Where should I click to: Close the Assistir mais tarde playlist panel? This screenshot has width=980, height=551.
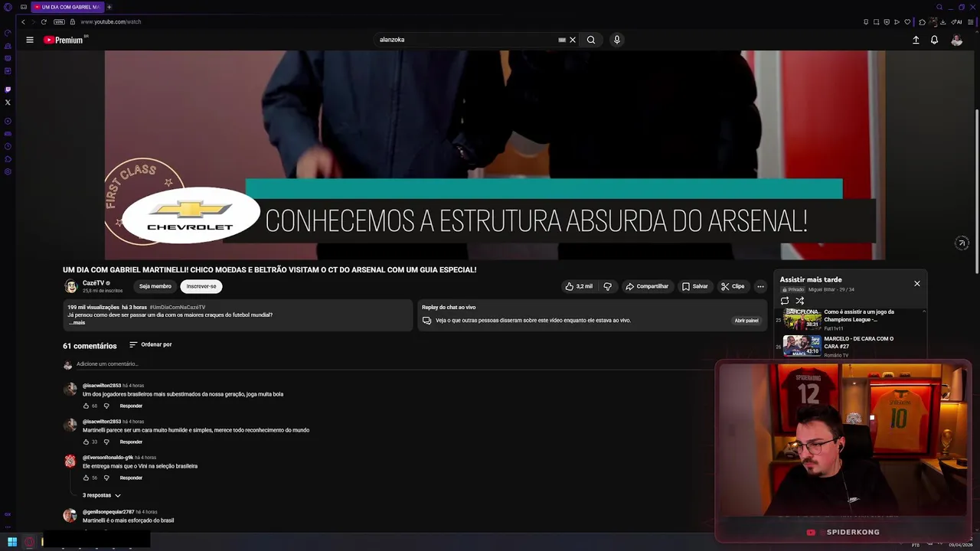[917, 284]
